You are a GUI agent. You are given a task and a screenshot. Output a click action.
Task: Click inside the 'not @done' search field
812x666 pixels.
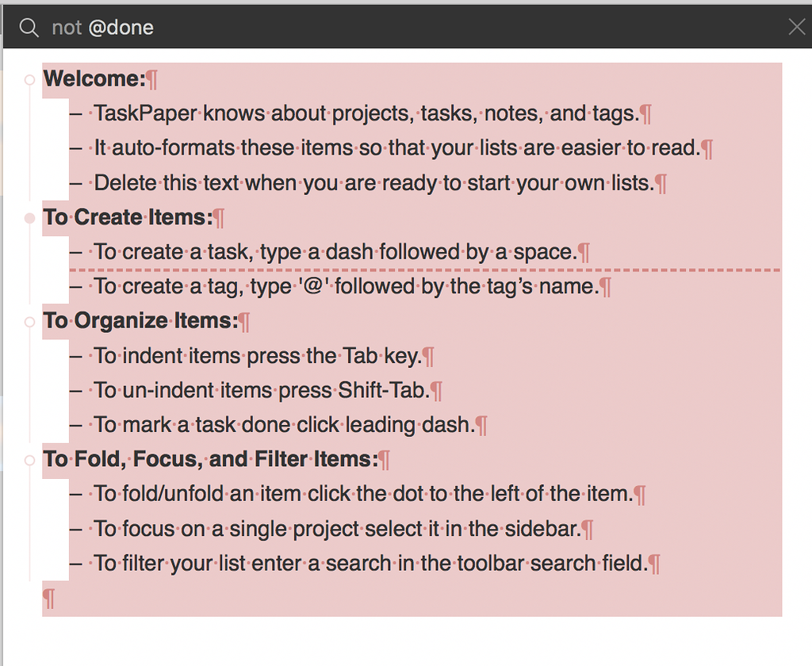coord(238,26)
